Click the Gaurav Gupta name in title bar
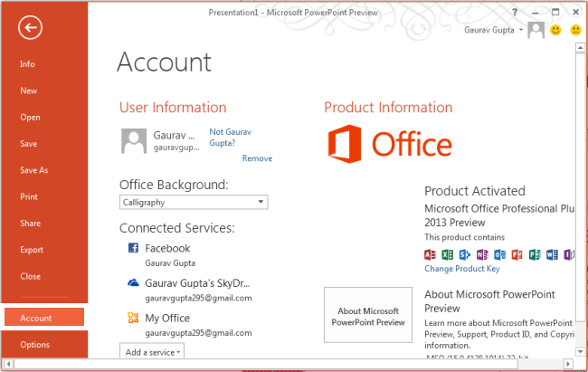The width and height of the screenshot is (588, 372). pos(489,30)
